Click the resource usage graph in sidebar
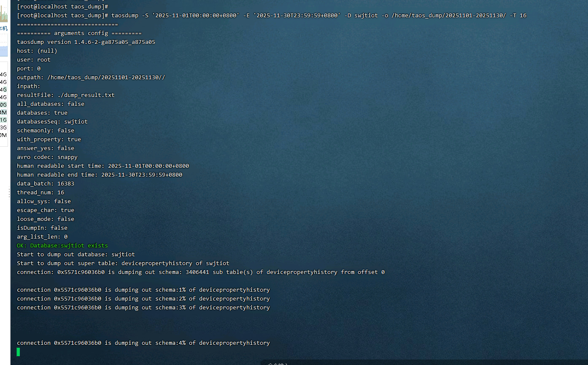Screen dimensions: 588x365 click(4, 13)
